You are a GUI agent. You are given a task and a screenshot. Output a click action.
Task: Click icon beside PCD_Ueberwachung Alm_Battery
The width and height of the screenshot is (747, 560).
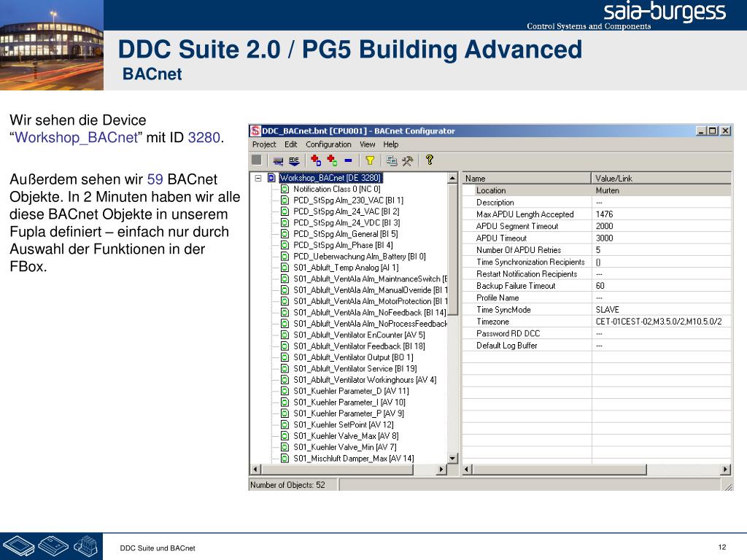285,256
